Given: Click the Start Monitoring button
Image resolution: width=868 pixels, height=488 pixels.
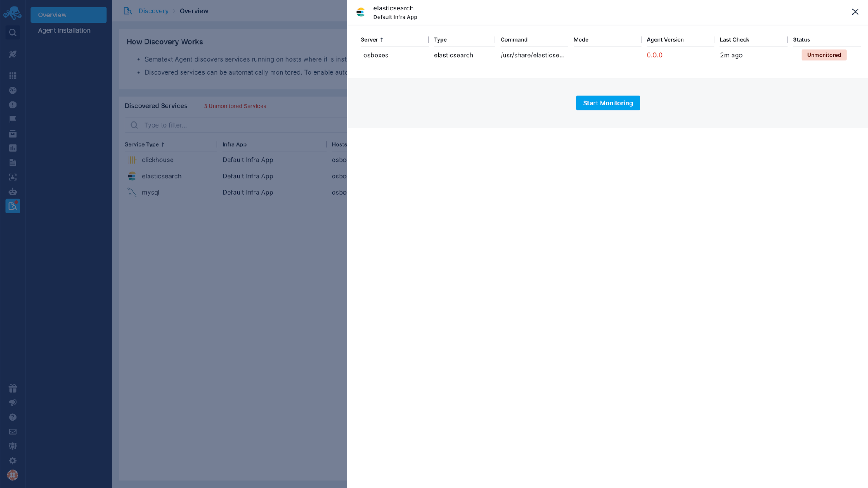Looking at the screenshot, I should click(607, 103).
